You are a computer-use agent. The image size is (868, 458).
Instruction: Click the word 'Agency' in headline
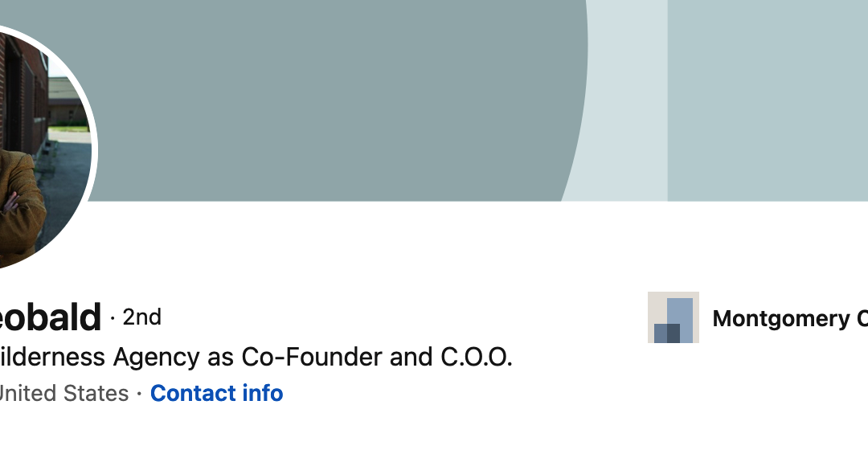point(158,357)
